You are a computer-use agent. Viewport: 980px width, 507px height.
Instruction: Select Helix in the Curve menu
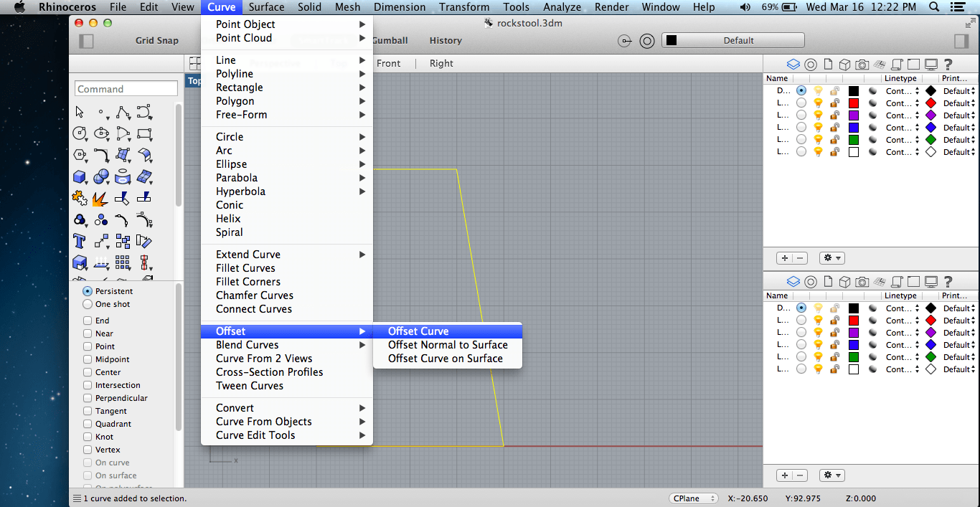click(287, 219)
